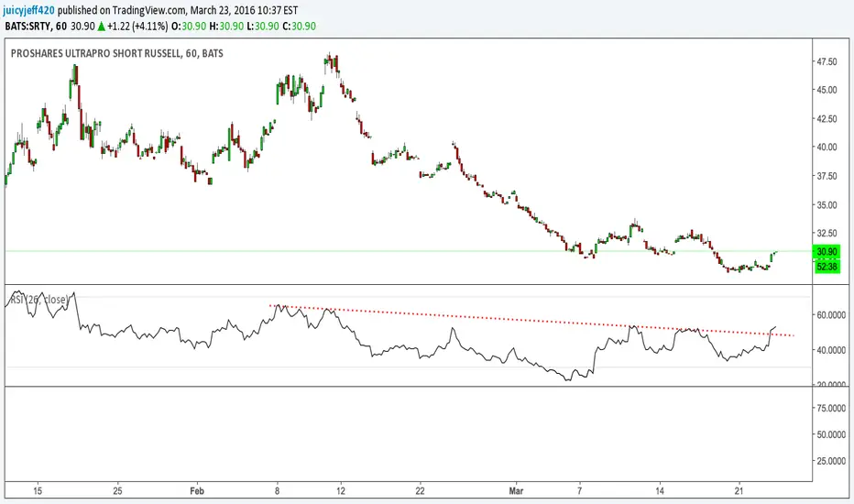The height and width of the screenshot is (504, 854).
Task: Click the green up-arrow change indicator
Action: click(101, 27)
